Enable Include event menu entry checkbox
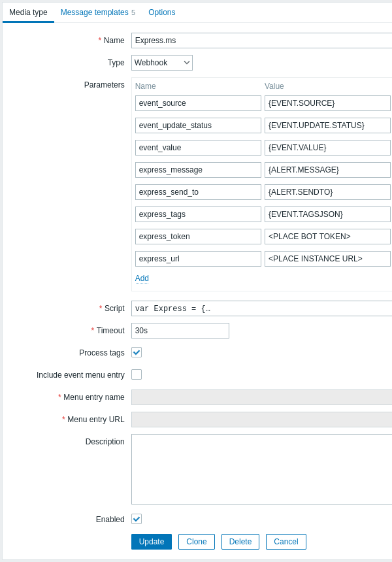This screenshot has height=562, width=392. (x=137, y=374)
